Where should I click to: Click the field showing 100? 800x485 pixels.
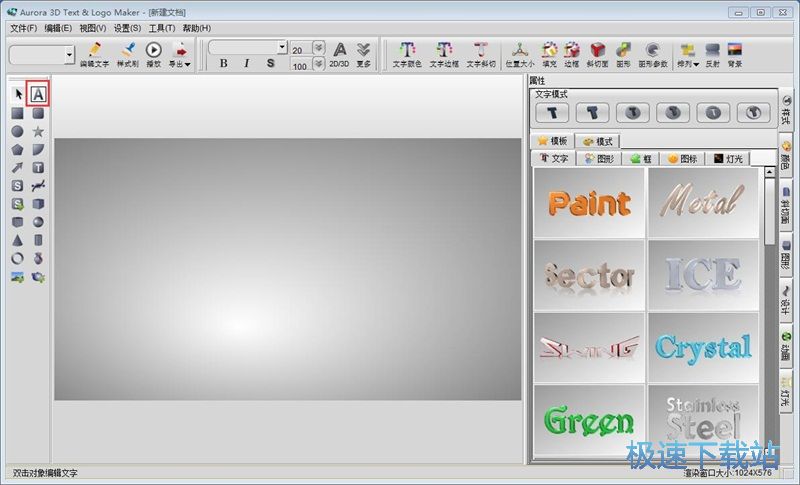pos(301,65)
